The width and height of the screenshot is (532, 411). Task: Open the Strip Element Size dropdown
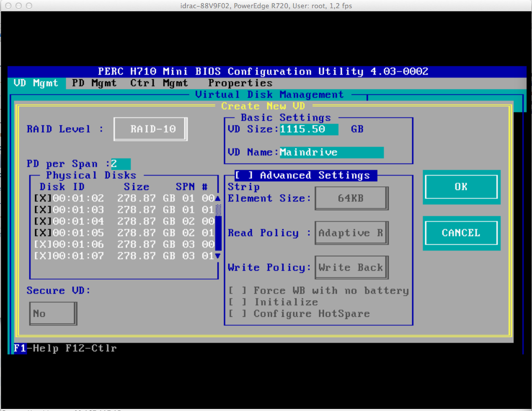(x=352, y=198)
